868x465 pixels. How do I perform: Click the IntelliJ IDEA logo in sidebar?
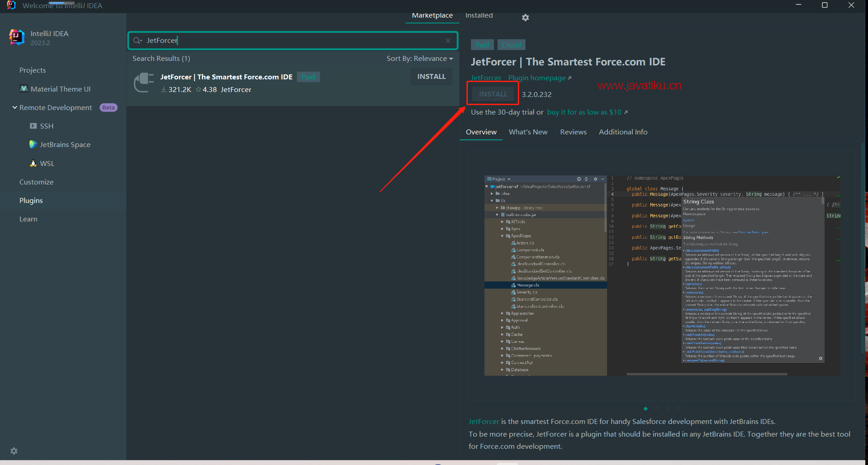coord(17,37)
